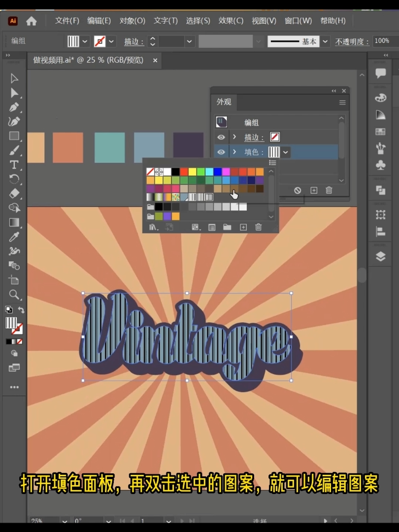Viewport: 399px width, 532px height.
Task: Clear Appearance circle-slash icon
Action: click(298, 191)
